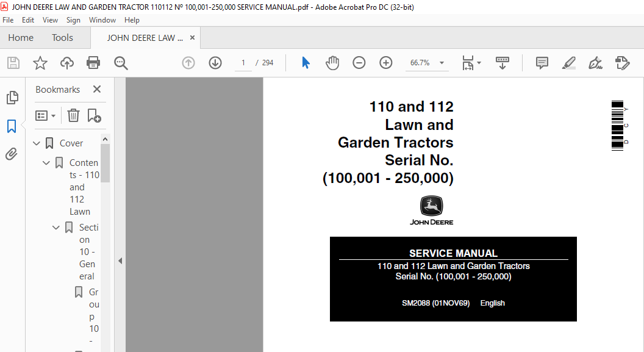Viewport: 644px width, 352px height.
Task: Select the Highlight text pen icon
Action: 569,63
